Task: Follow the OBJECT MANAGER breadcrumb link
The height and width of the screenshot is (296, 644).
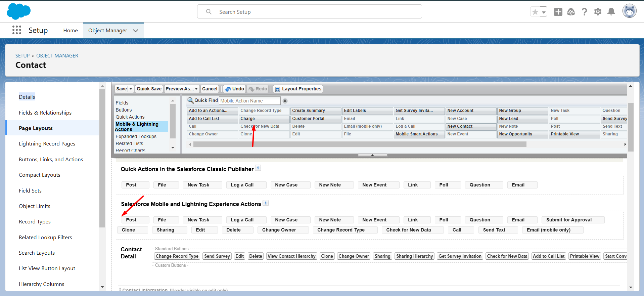Action: pyautogui.click(x=57, y=56)
